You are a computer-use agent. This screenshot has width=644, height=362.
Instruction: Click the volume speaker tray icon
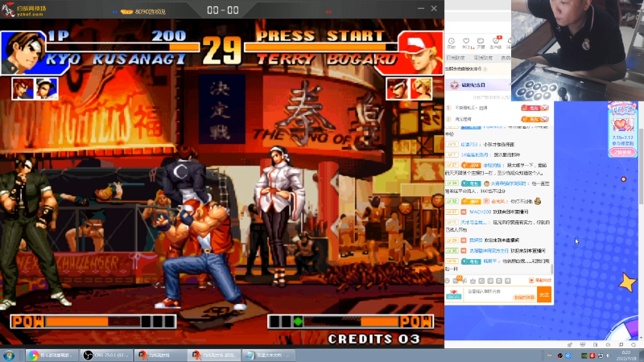(x=609, y=356)
